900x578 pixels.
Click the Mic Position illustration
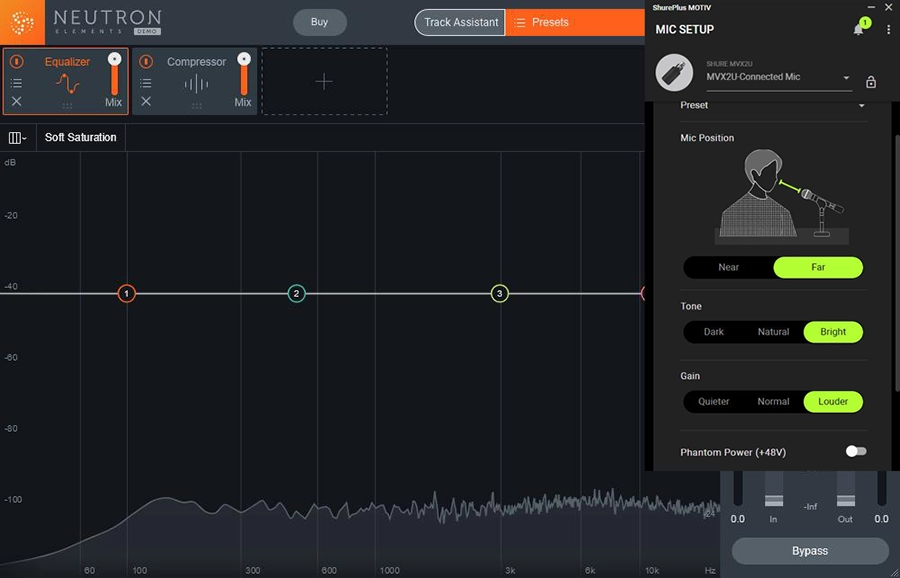click(x=782, y=196)
